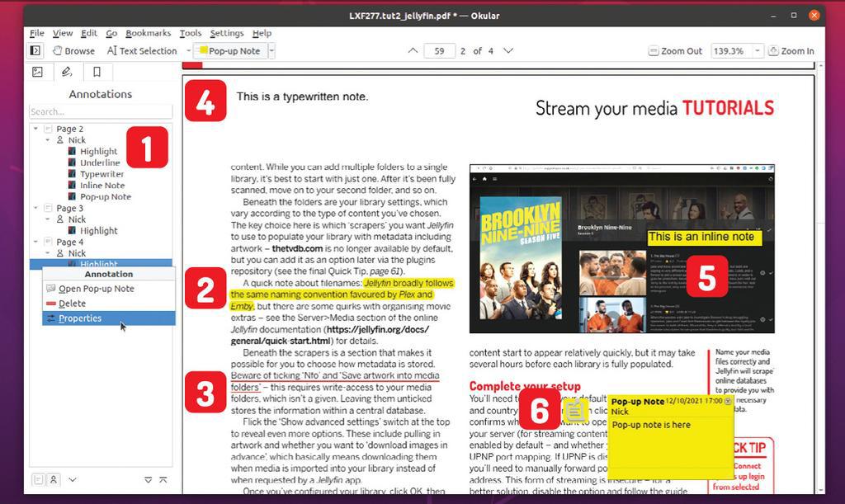Click the typewritten note text

pos(302,97)
